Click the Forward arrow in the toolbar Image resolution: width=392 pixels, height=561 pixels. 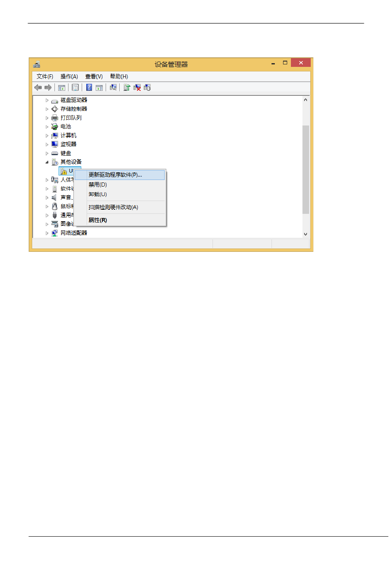click(48, 88)
